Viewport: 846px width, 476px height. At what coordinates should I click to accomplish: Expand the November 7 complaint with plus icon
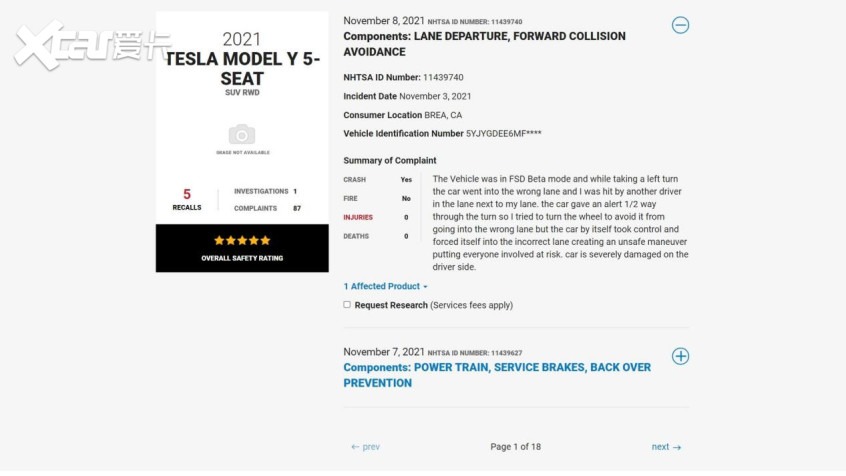pos(680,356)
